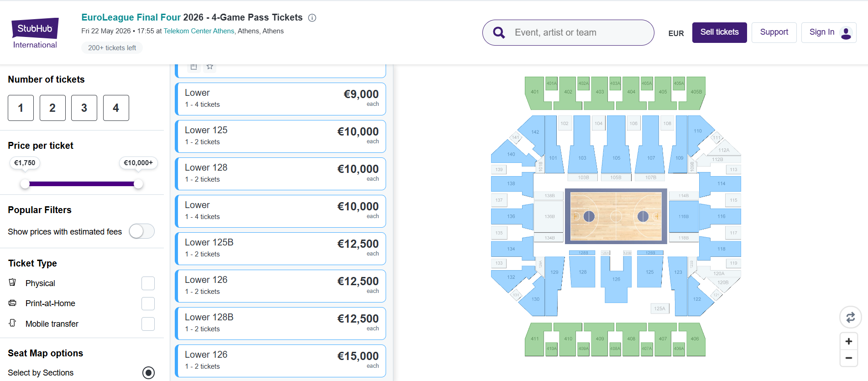Check the Physical ticket type box
The image size is (868, 381).
click(x=148, y=283)
